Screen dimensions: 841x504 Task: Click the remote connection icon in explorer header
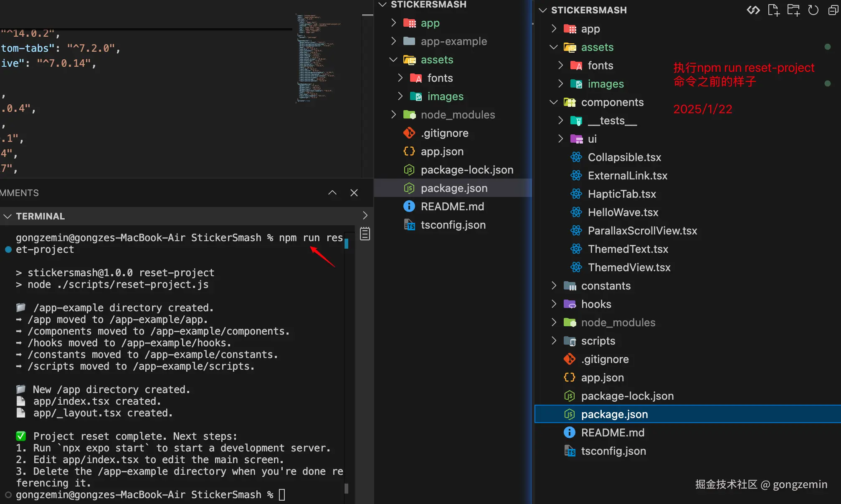coord(753,10)
